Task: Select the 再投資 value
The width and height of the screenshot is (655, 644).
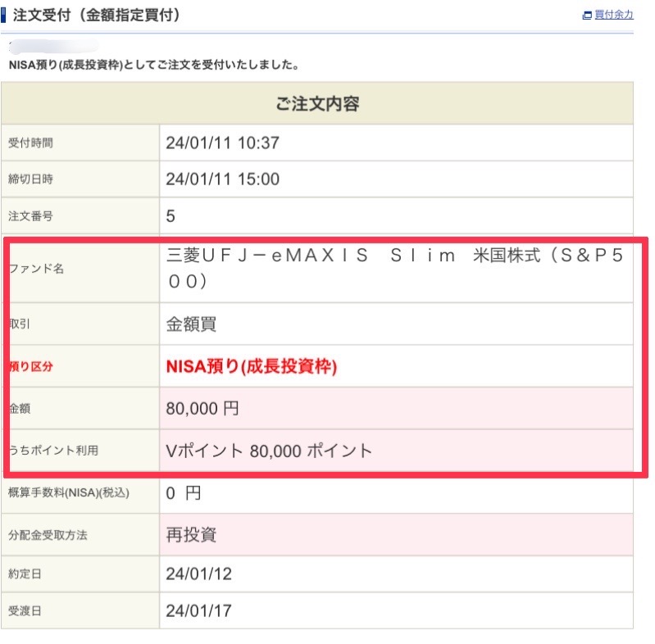Action: (x=191, y=534)
